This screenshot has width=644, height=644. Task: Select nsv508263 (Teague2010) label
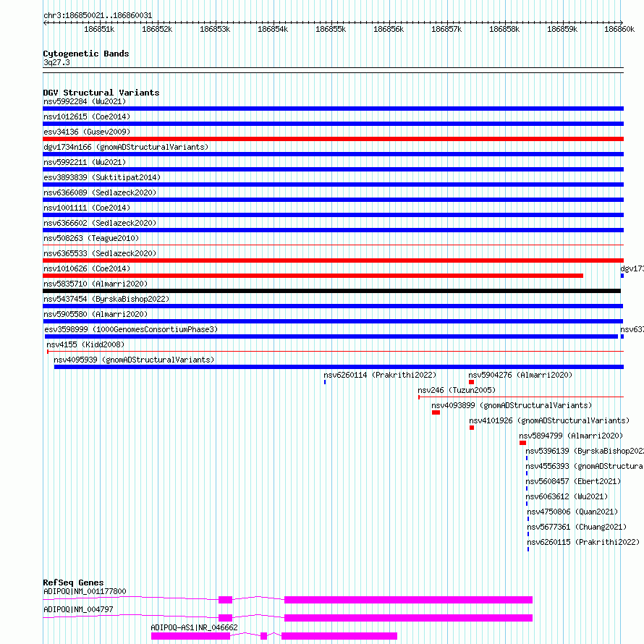(91, 238)
